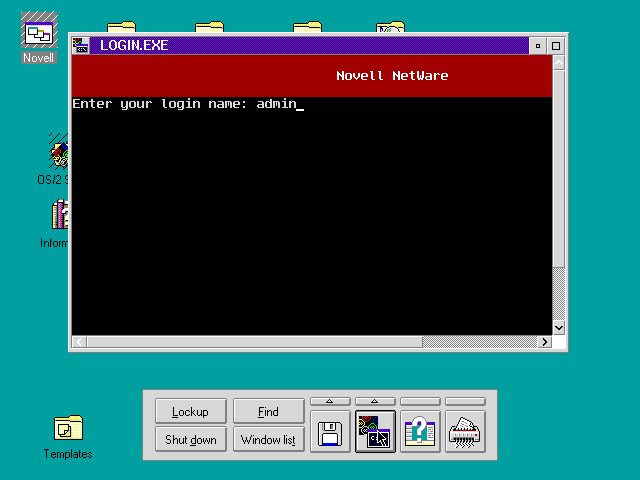Maximize the LOGIN.EXE window
This screenshot has width=640, height=480.
click(556, 46)
